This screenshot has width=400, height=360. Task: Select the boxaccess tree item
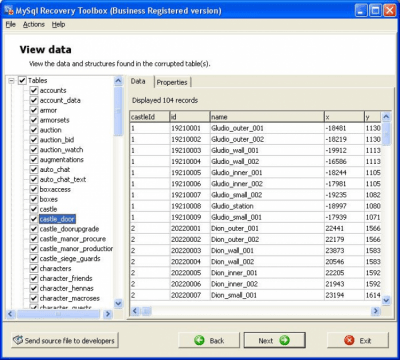click(55, 189)
